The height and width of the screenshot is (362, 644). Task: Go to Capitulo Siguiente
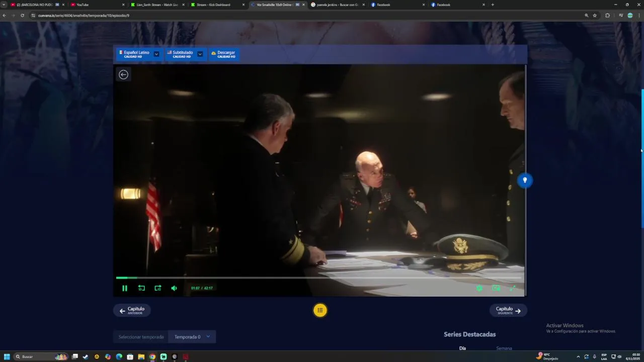tap(508, 310)
